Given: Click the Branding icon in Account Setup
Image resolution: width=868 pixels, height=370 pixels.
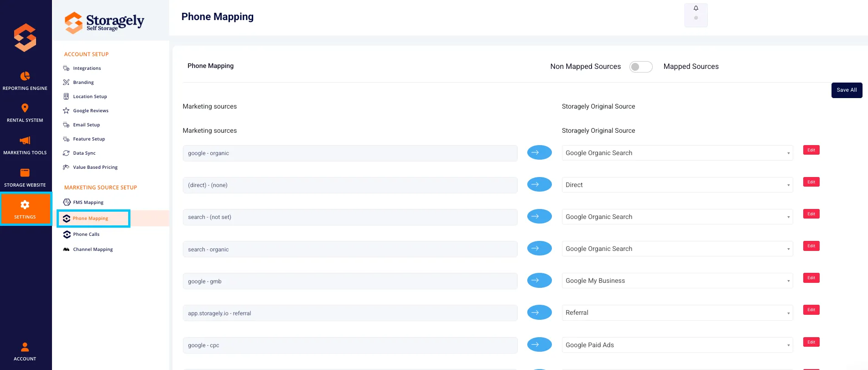Looking at the screenshot, I should click(x=66, y=82).
